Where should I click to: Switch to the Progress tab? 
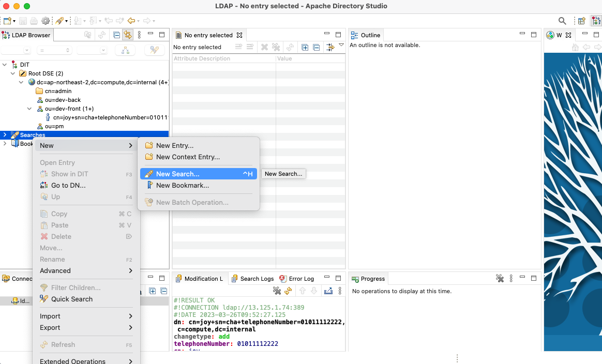coord(368,279)
